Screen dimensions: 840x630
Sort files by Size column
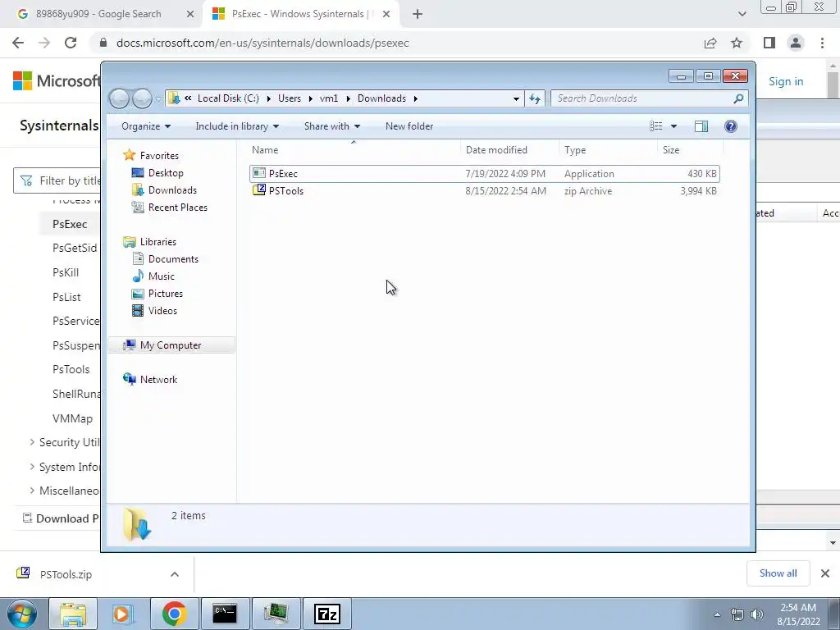pos(691,150)
